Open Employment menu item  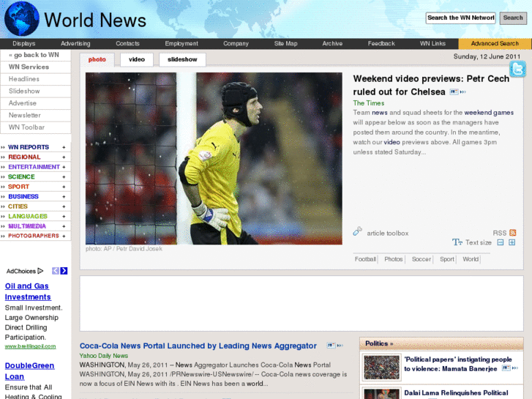(181, 43)
